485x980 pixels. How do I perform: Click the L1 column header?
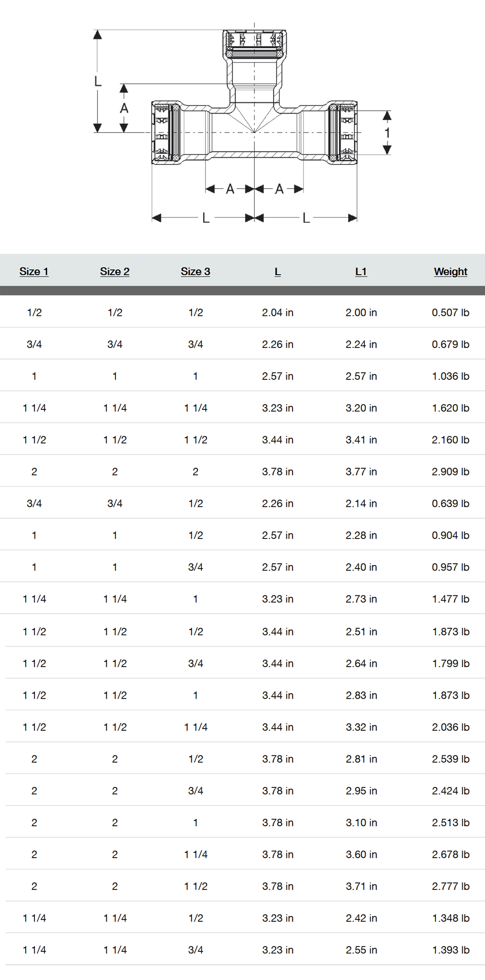point(361,272)
